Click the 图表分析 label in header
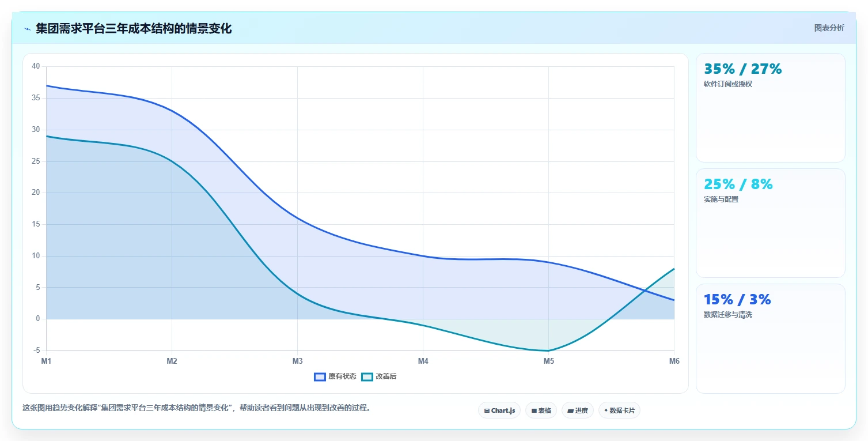 point(829,28)
